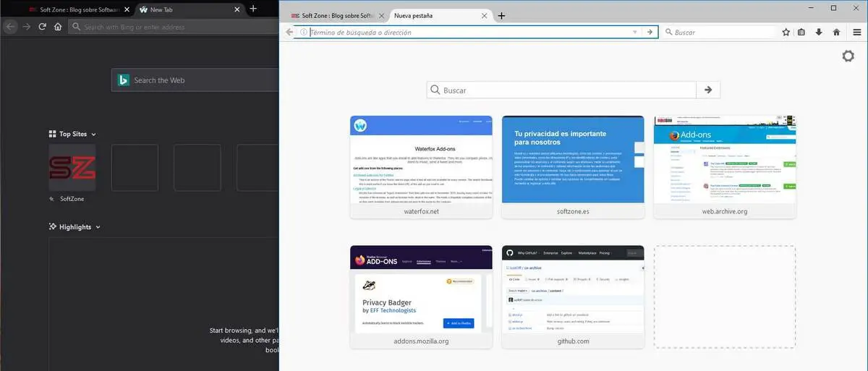Click the Go arrow in the address bar

[650, 32]
